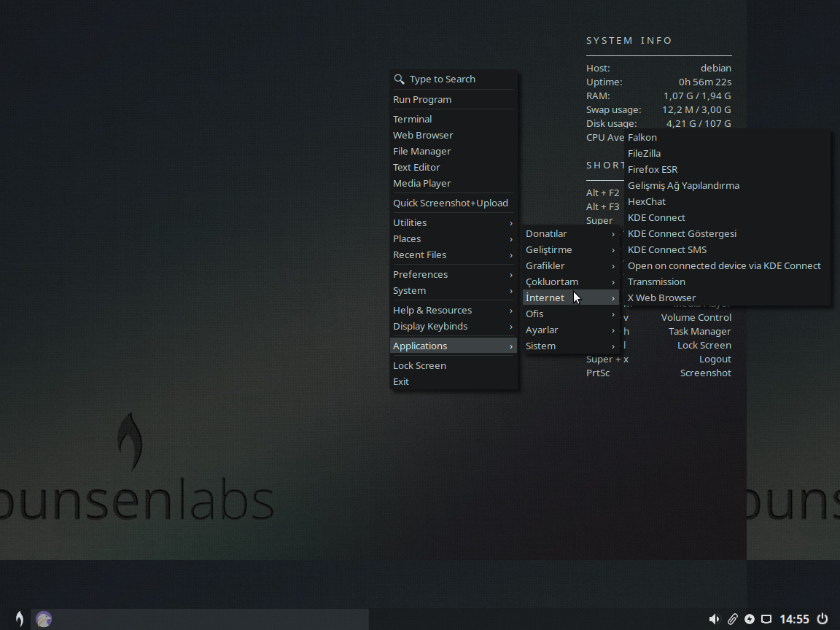The image size is (840, 630).
Task: Expand the Geliştirme category
Action: tap(570, 249)
